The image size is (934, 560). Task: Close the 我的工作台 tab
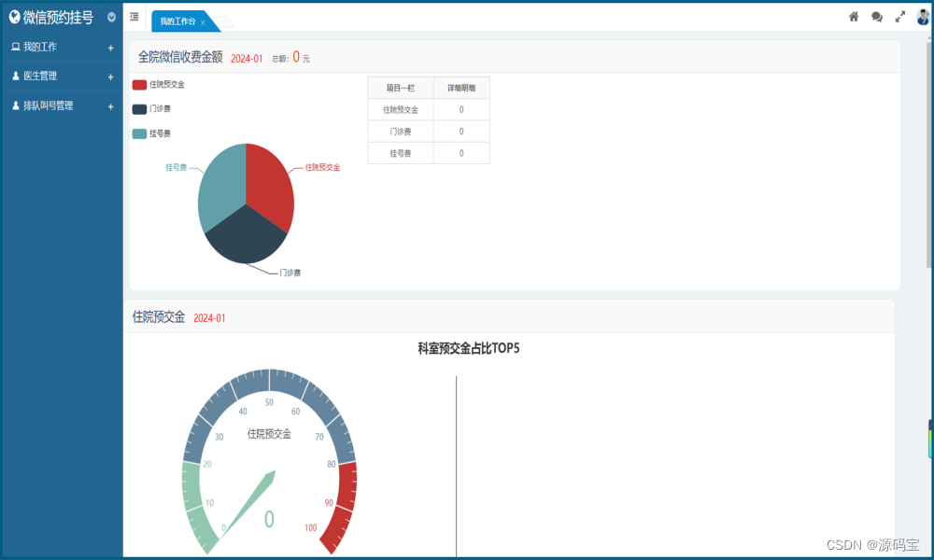tap(203, 22)
